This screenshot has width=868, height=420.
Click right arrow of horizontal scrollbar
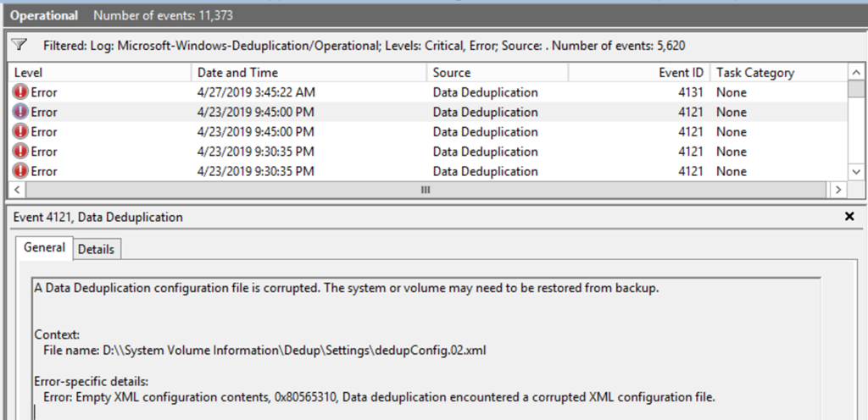click(837, 191)
